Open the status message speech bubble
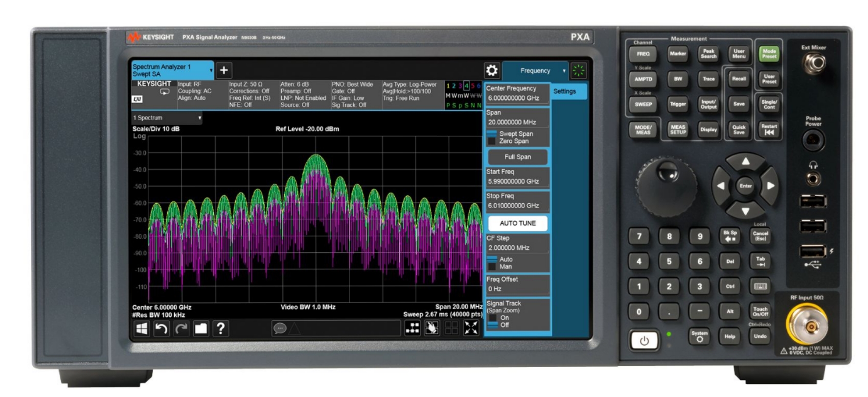 pyautogui.click(x=280, y=329)
